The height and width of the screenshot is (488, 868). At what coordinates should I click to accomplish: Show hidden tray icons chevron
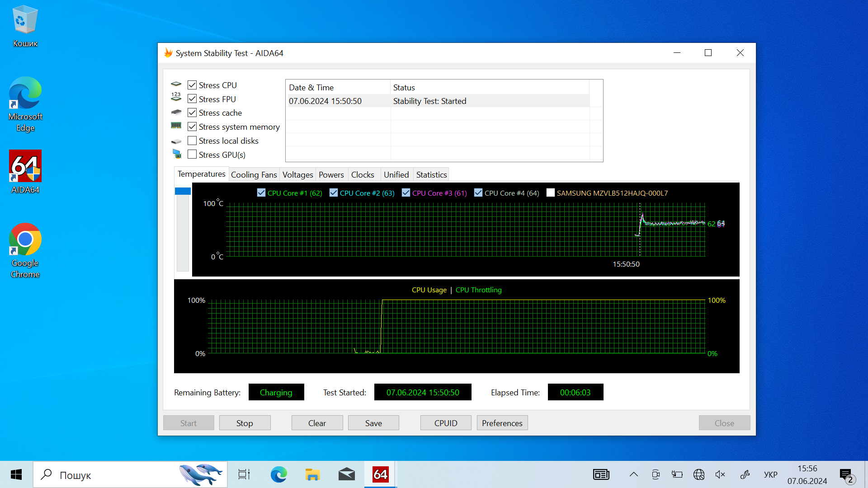coord(634,474)
